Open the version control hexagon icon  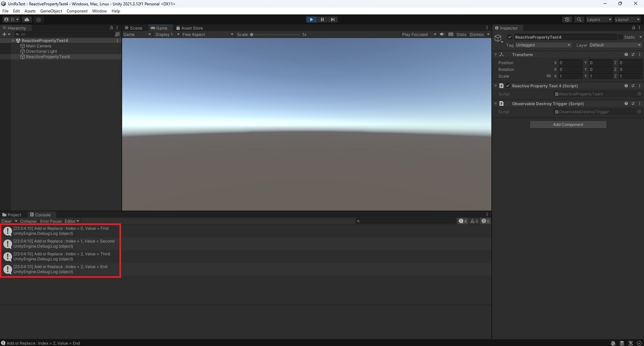coord(38,19)
